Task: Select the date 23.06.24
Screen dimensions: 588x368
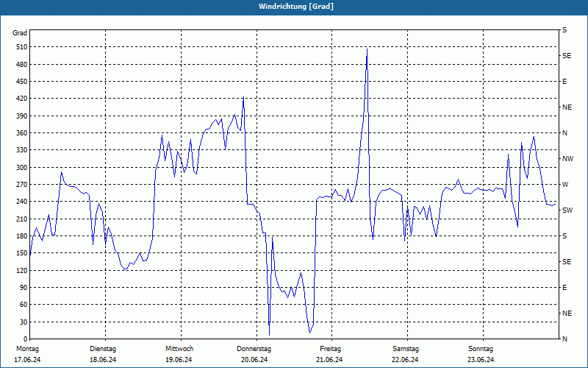Action: pyautogui.click(x=481, y=360)
